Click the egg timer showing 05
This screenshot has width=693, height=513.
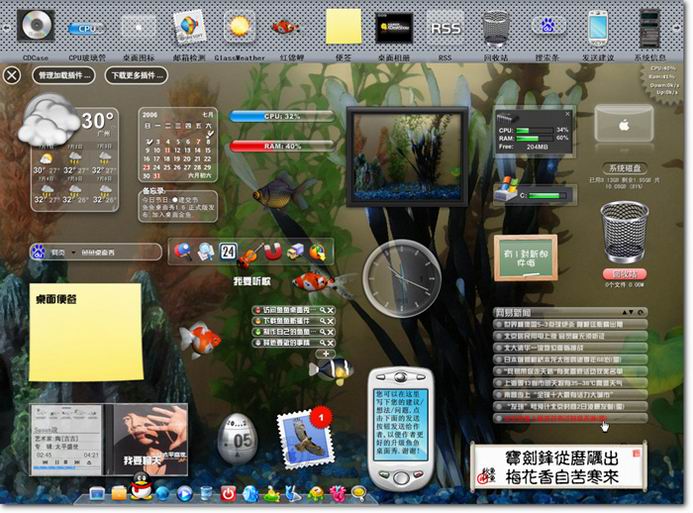click(237, 438)
